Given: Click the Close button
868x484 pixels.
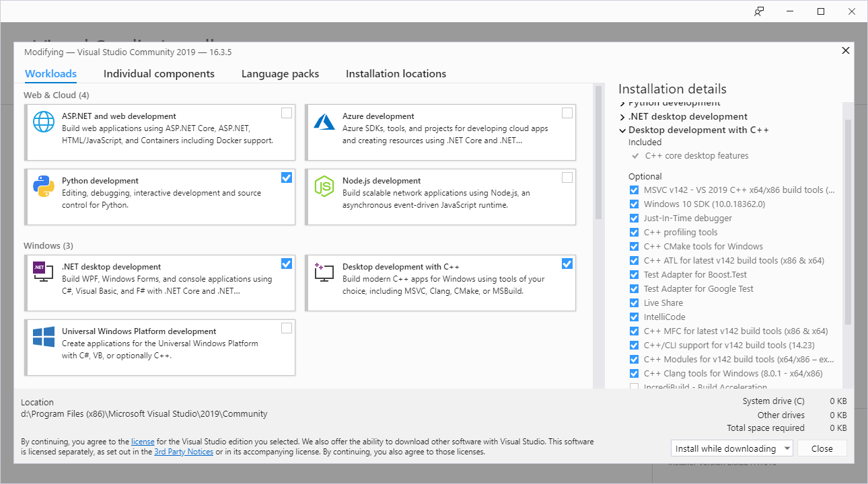Looking at the screenshot, I should tap(822, 448).
